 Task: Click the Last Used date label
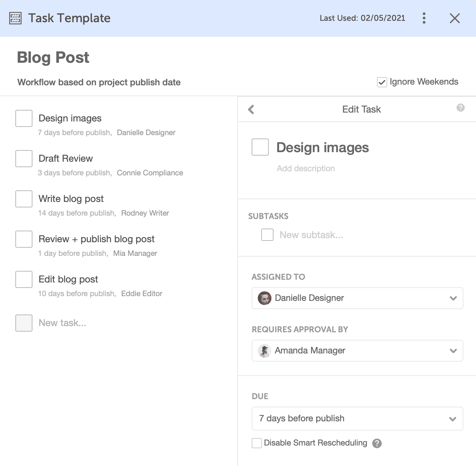click(x=363, y=18)
